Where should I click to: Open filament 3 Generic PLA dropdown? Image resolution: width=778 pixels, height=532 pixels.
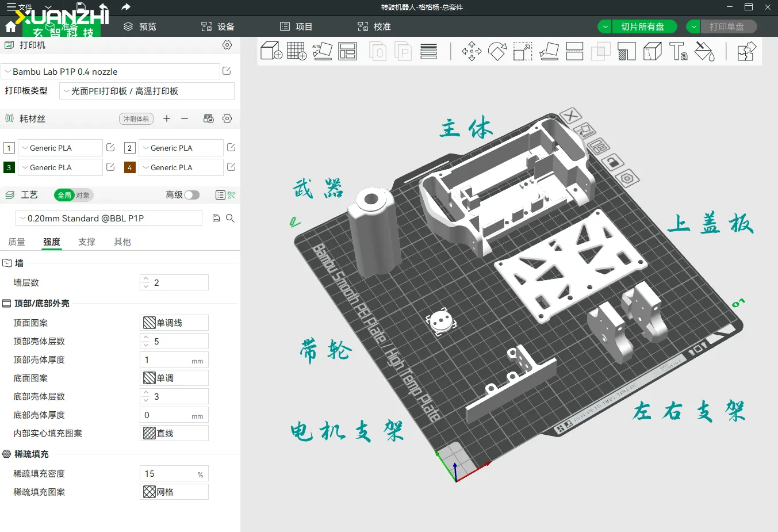[x=60, y=167]
